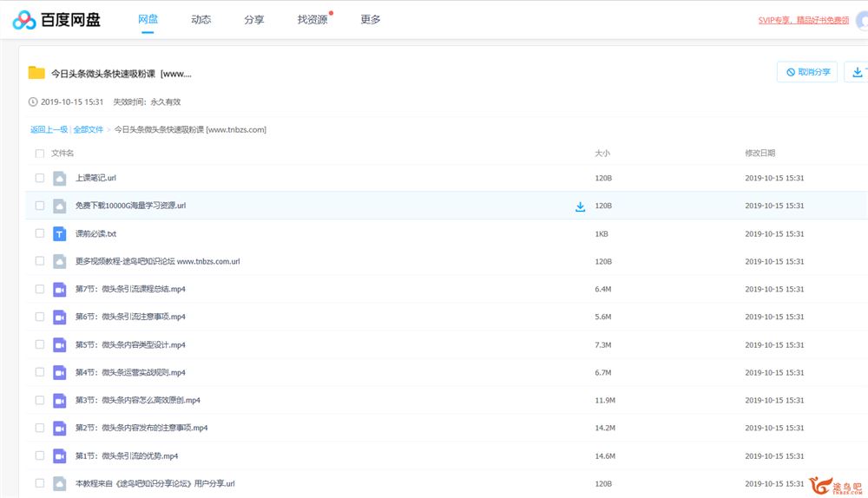Check the box for 更多视频教程 url file

coord(39,260)
